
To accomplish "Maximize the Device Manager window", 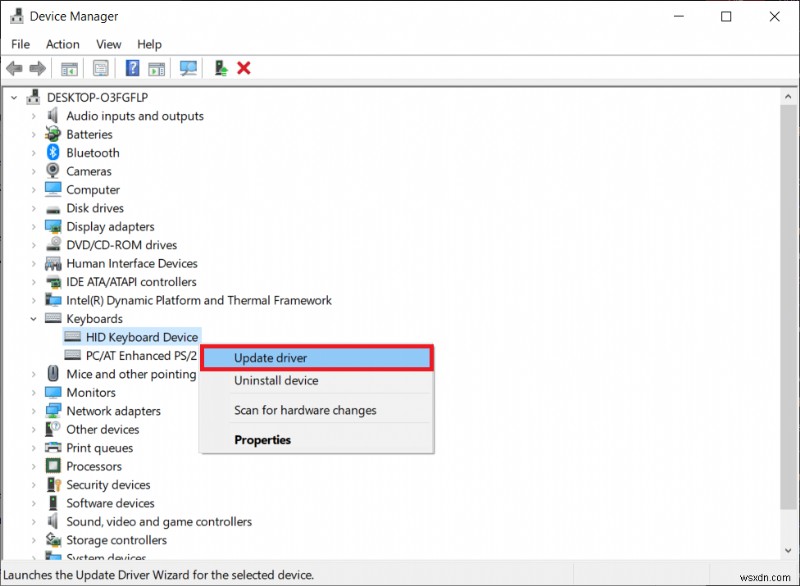I will [726, 16].
